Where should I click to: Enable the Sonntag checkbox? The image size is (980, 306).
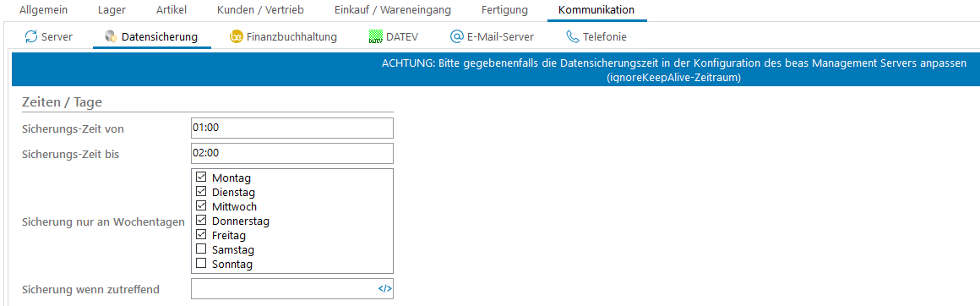pyautogui.click(x=201, y=264)
